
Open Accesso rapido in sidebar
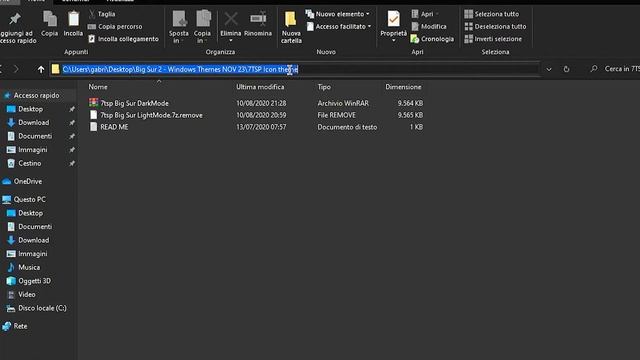(x=36, y=96)
